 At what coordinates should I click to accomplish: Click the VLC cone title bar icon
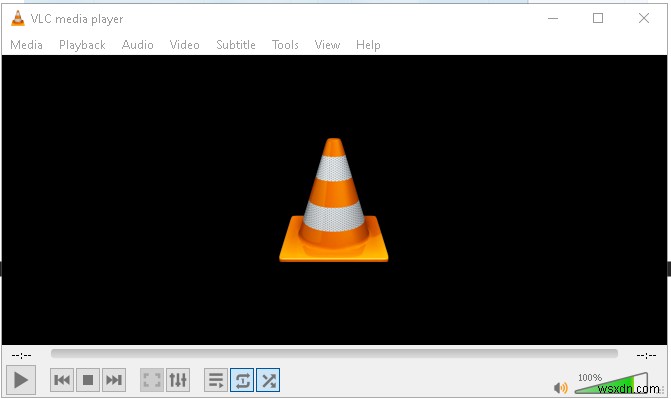pos(18,18)
